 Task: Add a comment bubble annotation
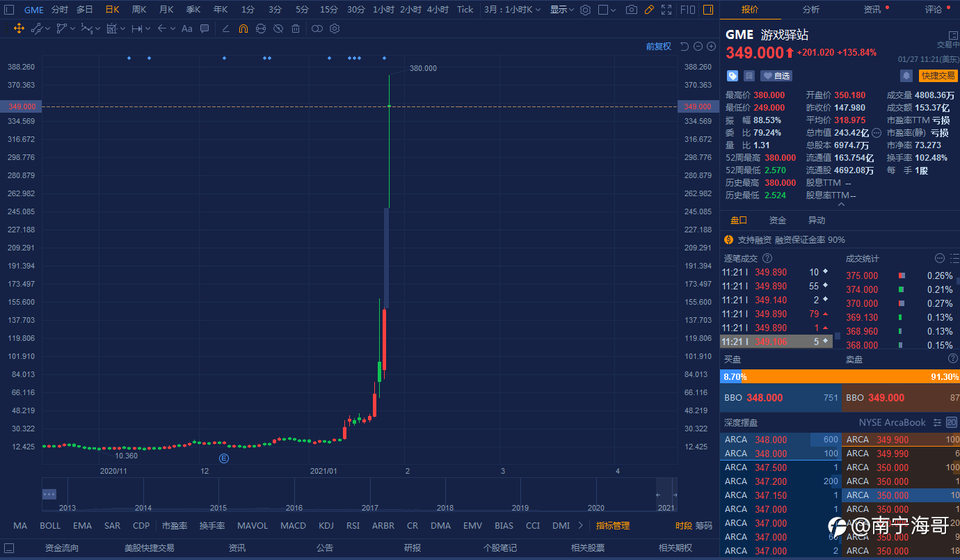205,29
